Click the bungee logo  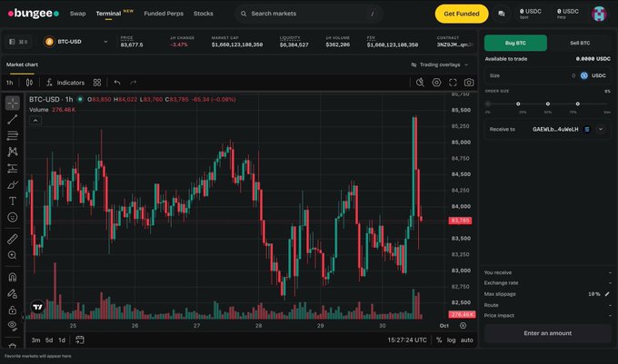[34, 14]
